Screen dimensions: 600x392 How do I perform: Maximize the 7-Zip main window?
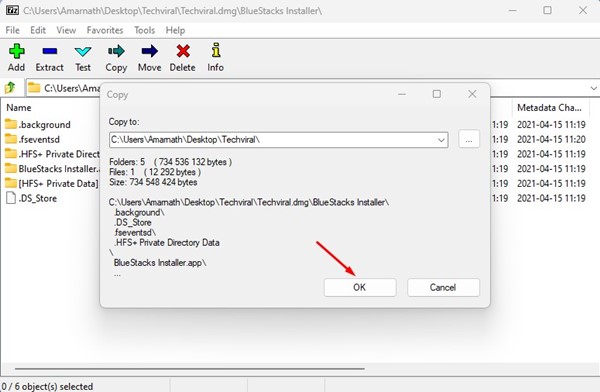(548, 10)
